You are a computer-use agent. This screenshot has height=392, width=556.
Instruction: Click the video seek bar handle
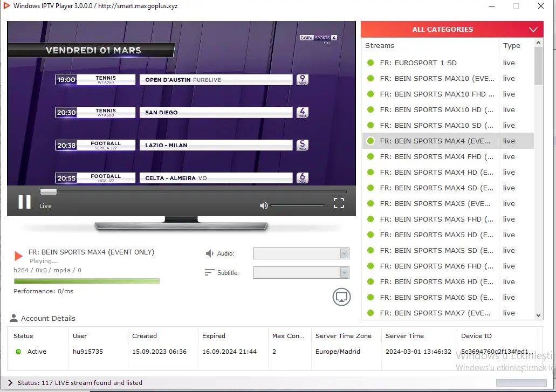coord(48,192)
